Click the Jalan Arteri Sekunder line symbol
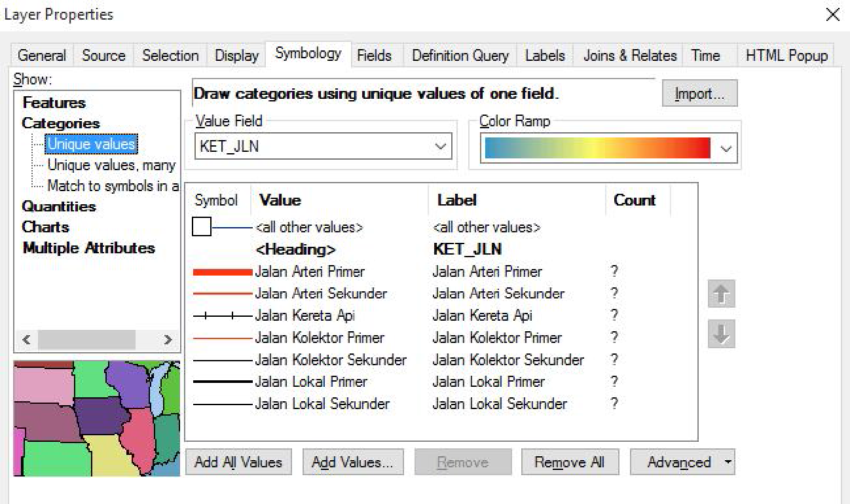 [223, 293]
